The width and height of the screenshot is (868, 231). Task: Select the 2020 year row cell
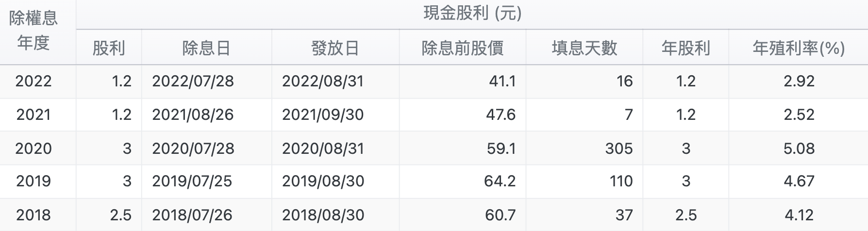33,148
